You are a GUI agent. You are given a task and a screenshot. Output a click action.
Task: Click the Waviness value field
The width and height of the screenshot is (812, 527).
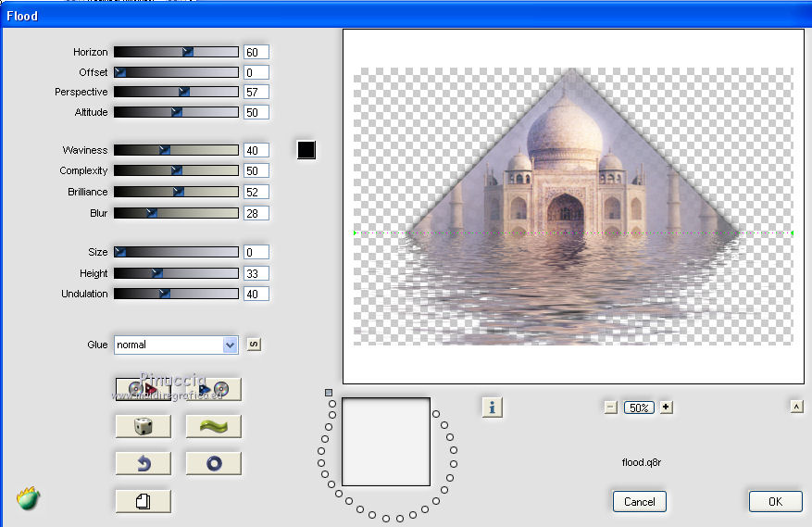(x=256, y=150)
